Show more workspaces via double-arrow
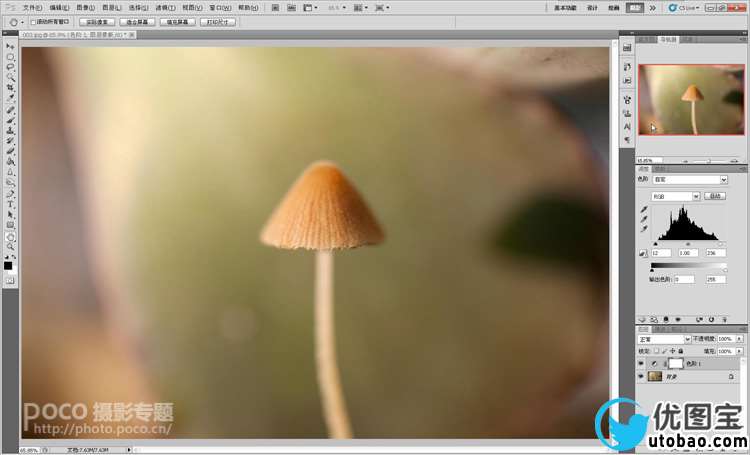The width and height of the screenshot is (750, 455). pos(652,8)
